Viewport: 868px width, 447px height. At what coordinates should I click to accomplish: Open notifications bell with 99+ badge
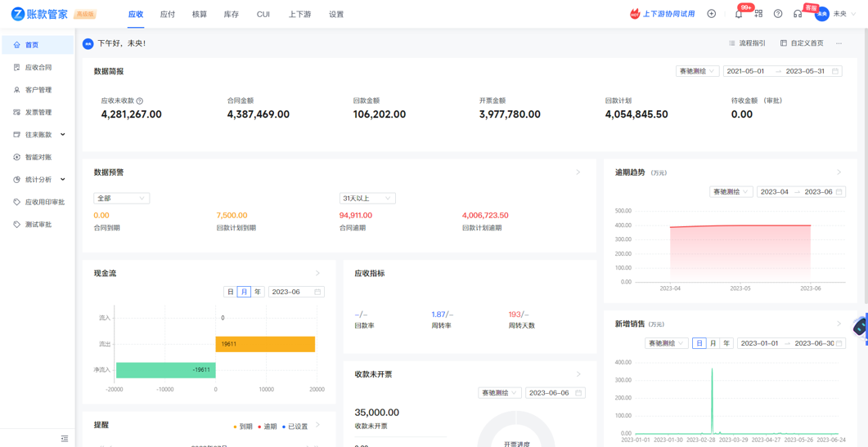tap(739, 14)
